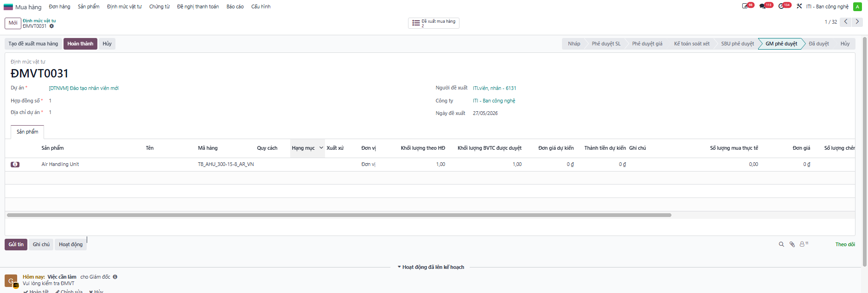Click the wrench debug tools icon
The height and width of the screenshot is (293, 868).
[x=799, y=6]
